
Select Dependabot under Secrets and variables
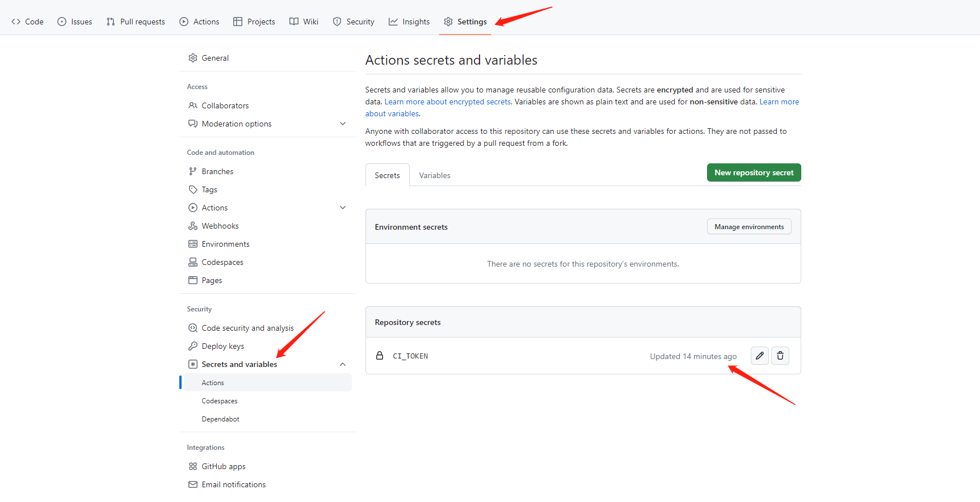(268, 419)
